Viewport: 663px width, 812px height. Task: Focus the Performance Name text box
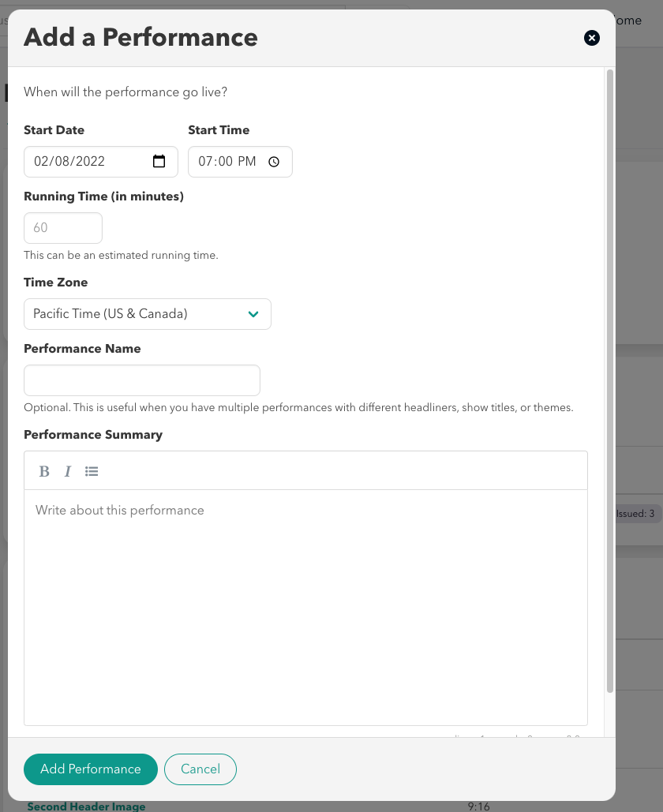[142, 380]
